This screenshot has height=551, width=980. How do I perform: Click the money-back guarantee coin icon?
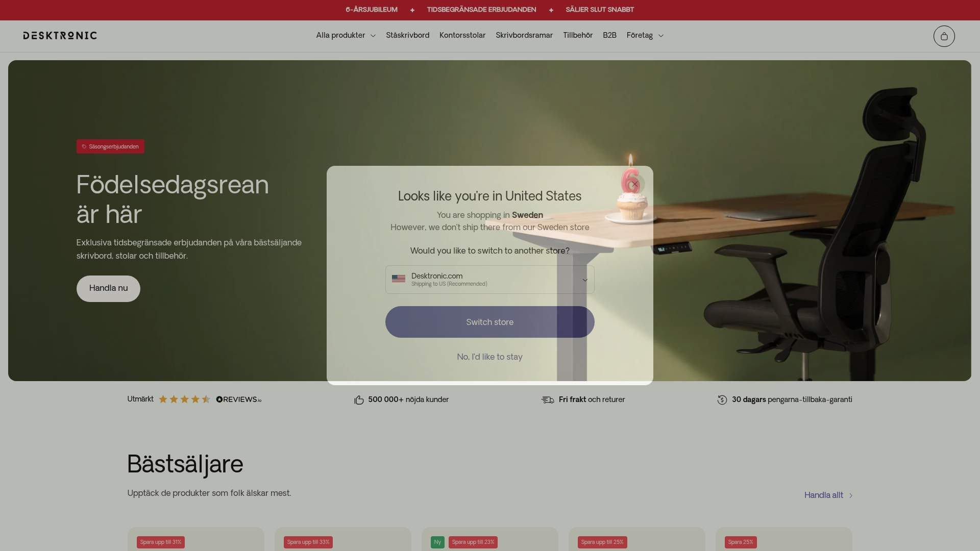tap(722, 400)
